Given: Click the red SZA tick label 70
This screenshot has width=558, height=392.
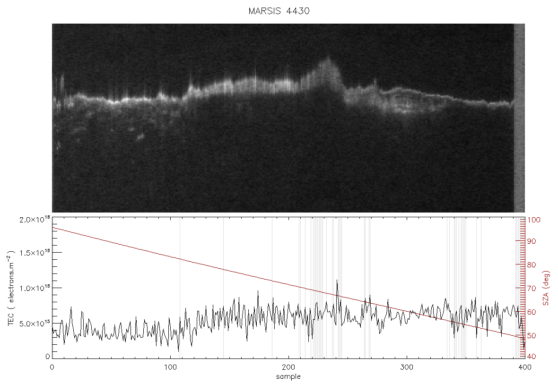Looking at the screenshot, I should click(532, 288).
